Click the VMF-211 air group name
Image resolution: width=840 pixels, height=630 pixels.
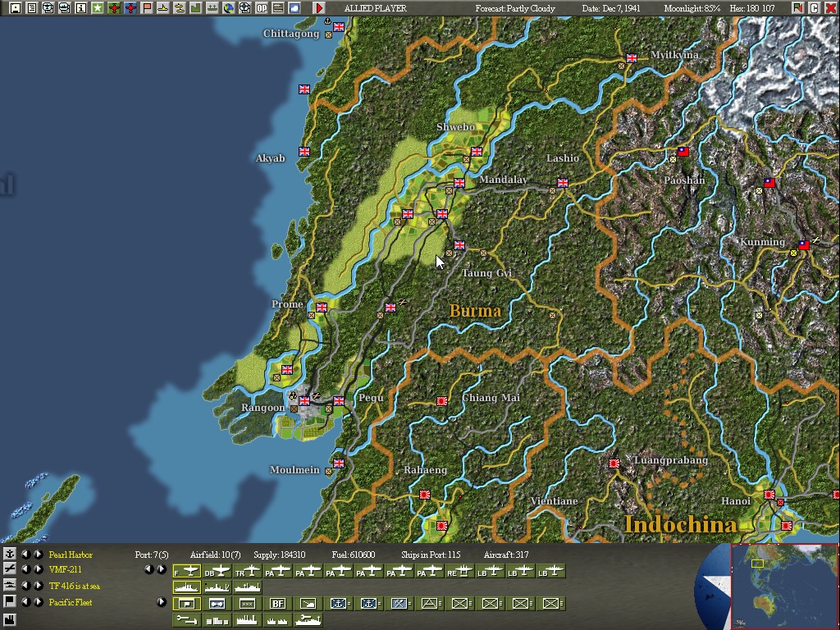(x=66, y=569)
